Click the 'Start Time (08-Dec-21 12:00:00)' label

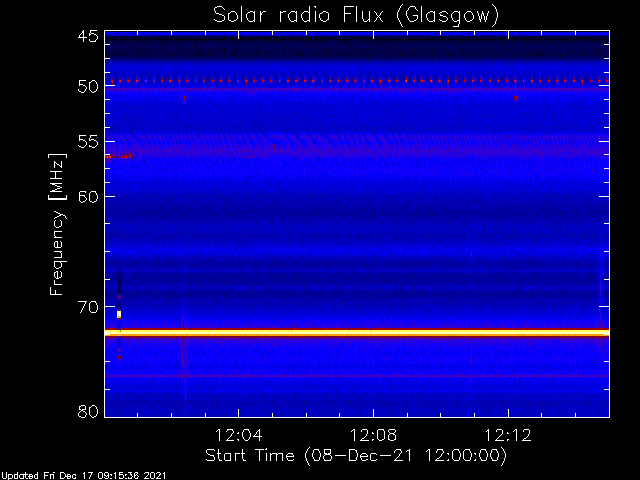point(356,456)
